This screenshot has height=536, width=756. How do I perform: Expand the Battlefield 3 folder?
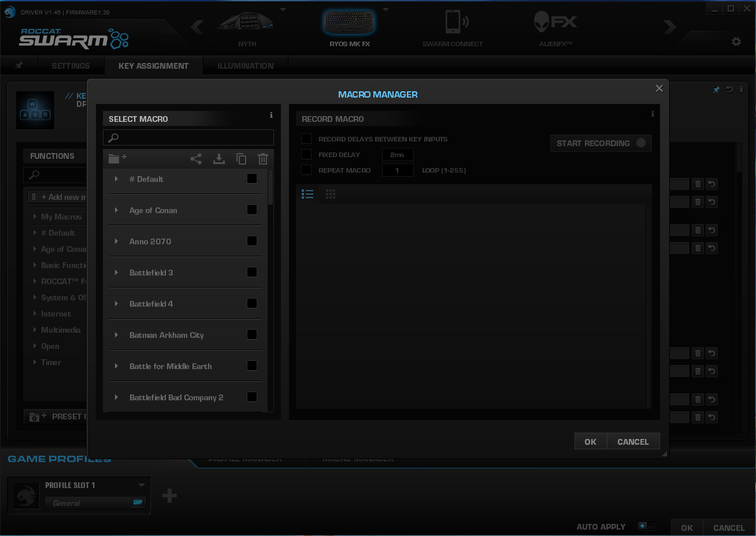pos(116,273)
